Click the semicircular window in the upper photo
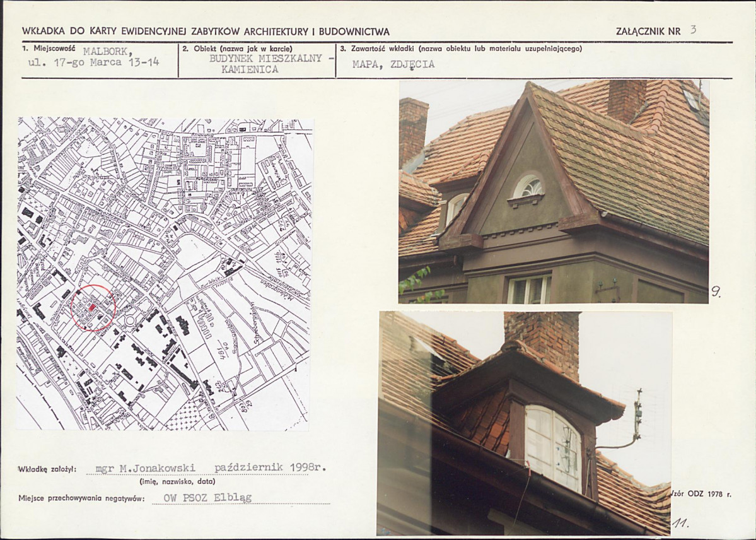 (528, 187)
